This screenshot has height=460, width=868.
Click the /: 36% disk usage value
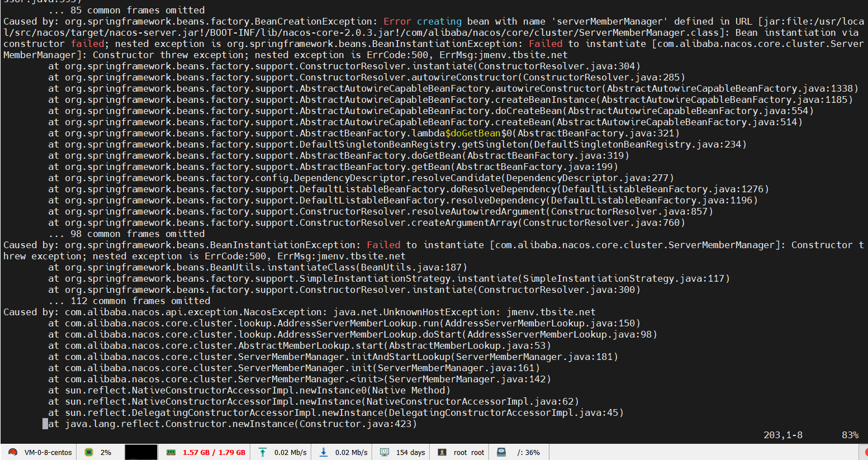[529, 453]
